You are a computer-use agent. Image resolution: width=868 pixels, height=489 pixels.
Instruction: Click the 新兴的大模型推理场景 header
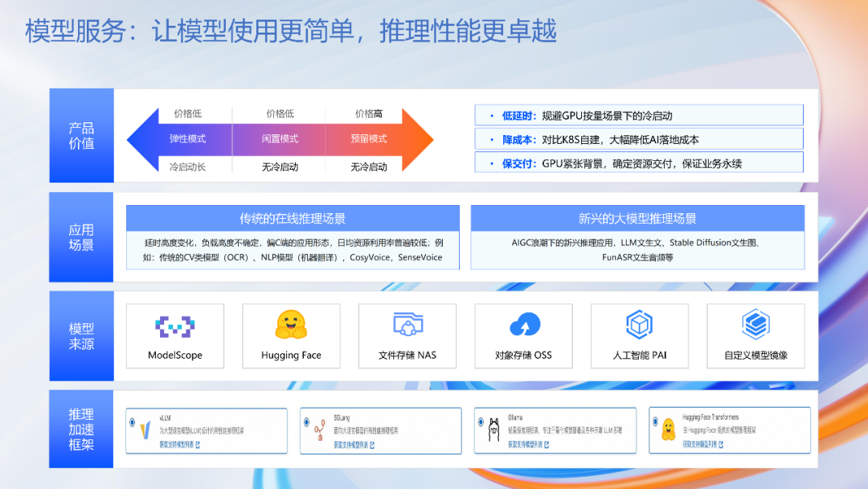(x=637, y=219)
